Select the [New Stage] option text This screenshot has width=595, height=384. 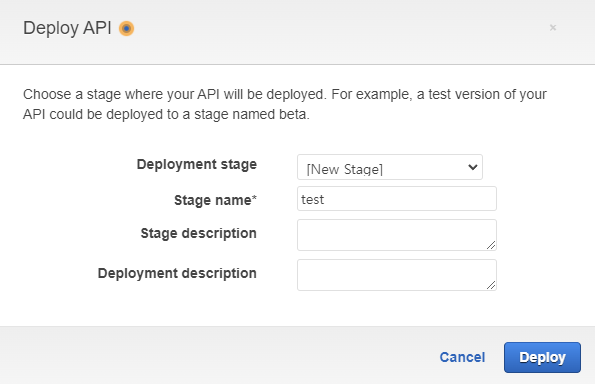coord(345,169)
